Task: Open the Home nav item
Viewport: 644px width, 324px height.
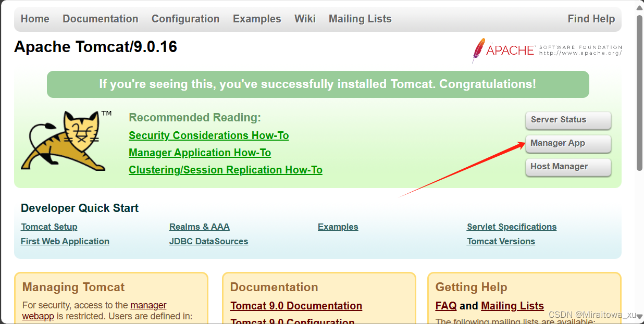Action: 35,19
